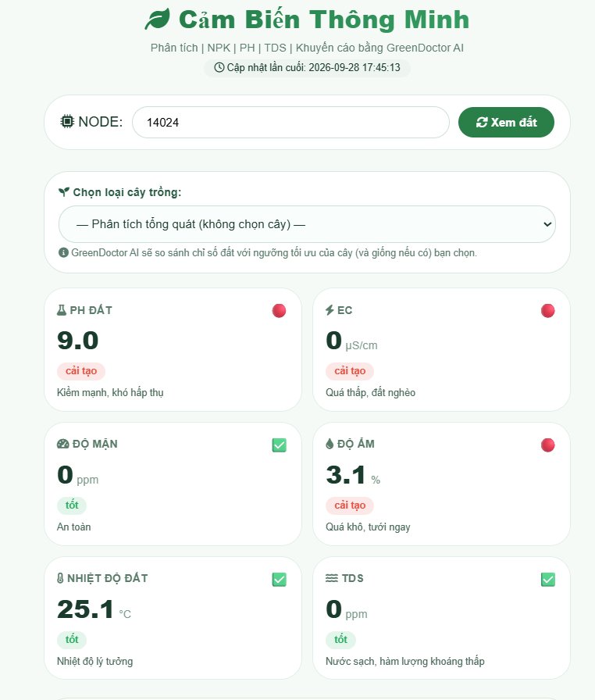The height and width of the screenshot is (700, 595).
Task: Click the clock icon beside last update
Action: tap(219, 67)
